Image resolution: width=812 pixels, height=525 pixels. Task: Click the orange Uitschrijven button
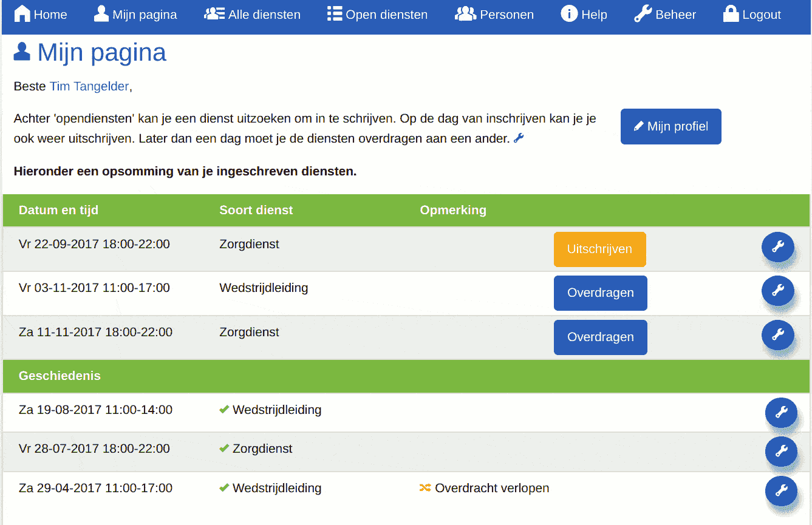click(x=599, y=249)
